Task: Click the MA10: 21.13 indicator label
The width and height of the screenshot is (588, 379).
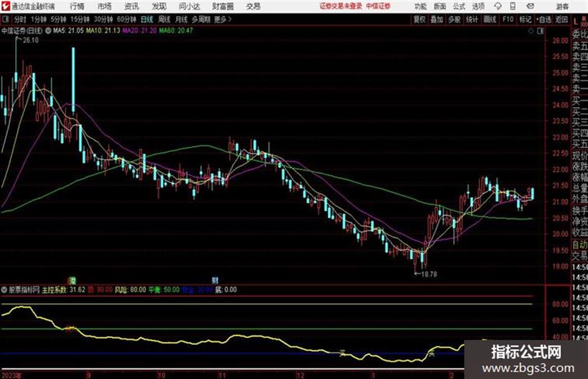Action: click(x=103, y=30)
